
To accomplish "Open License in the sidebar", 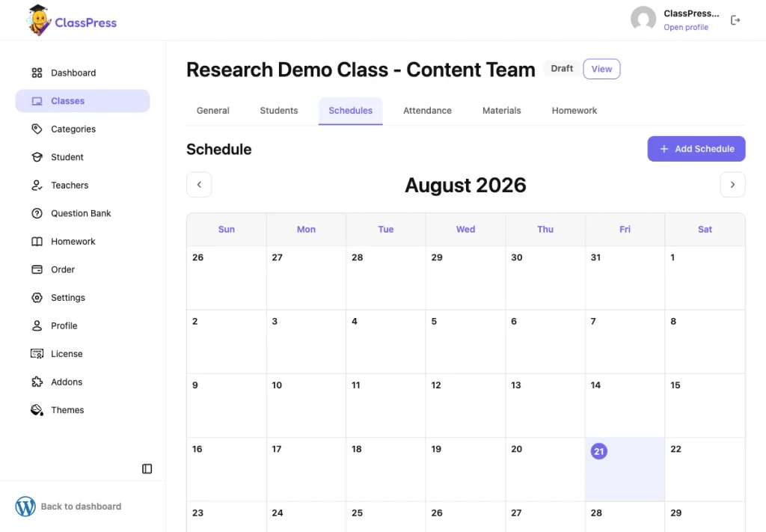I will (x=82, y=354).
